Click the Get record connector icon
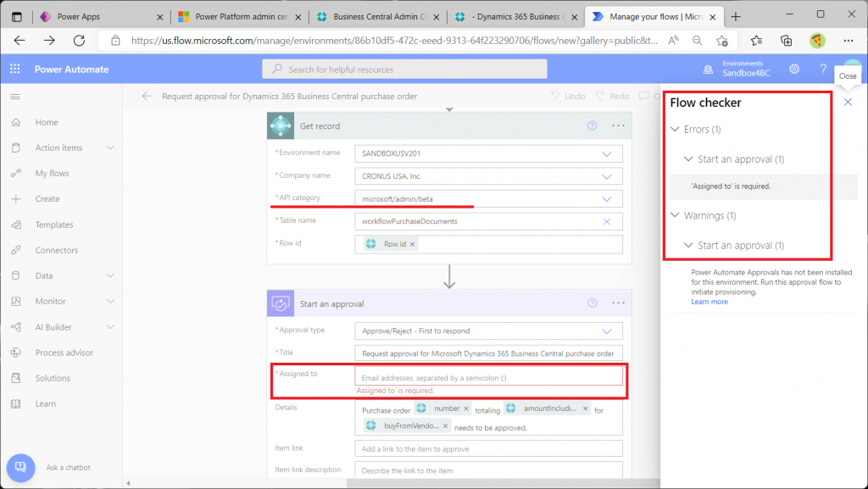The image size is (868, 489). [281, 125]
